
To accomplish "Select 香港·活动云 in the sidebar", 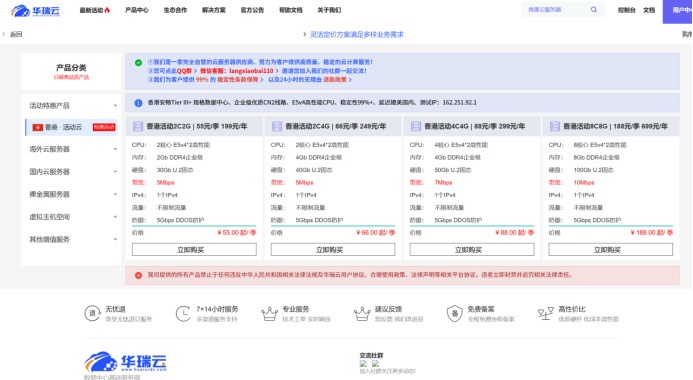I will (72, 127).
